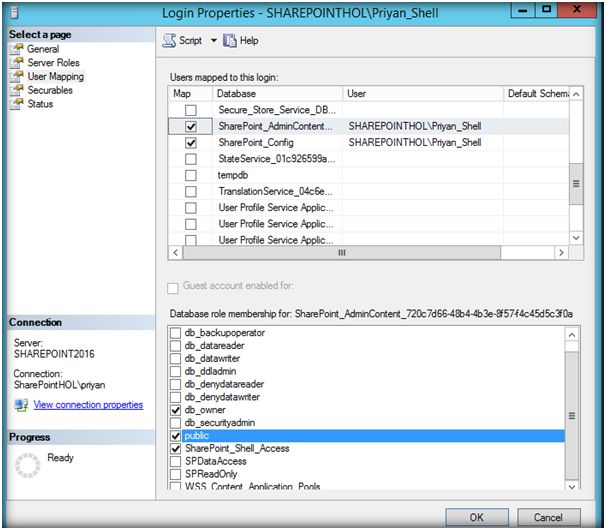Viewport: 606px width, 530px height.
Task: Click the Help toolbar icon
Action: [230, 41]
